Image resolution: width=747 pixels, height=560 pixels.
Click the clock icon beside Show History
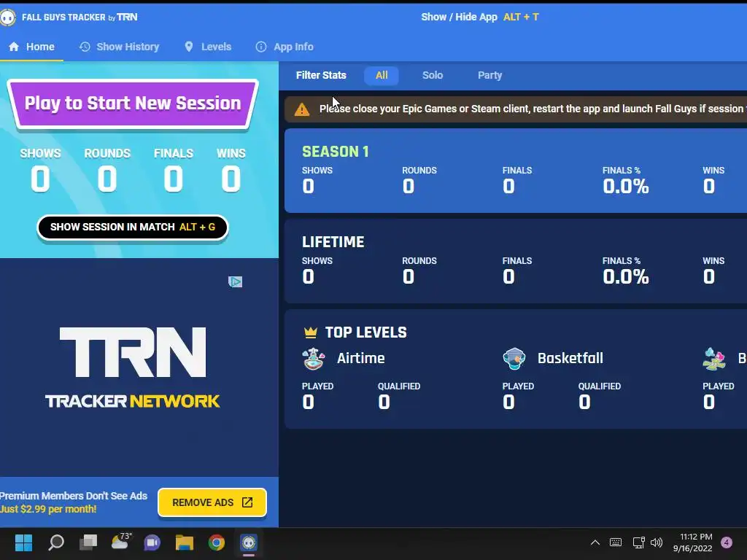85,47
